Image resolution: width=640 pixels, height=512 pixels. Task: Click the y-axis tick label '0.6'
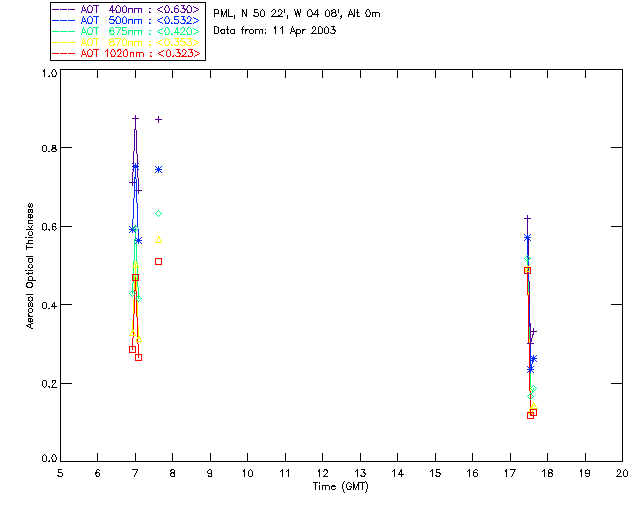(49, 227)
